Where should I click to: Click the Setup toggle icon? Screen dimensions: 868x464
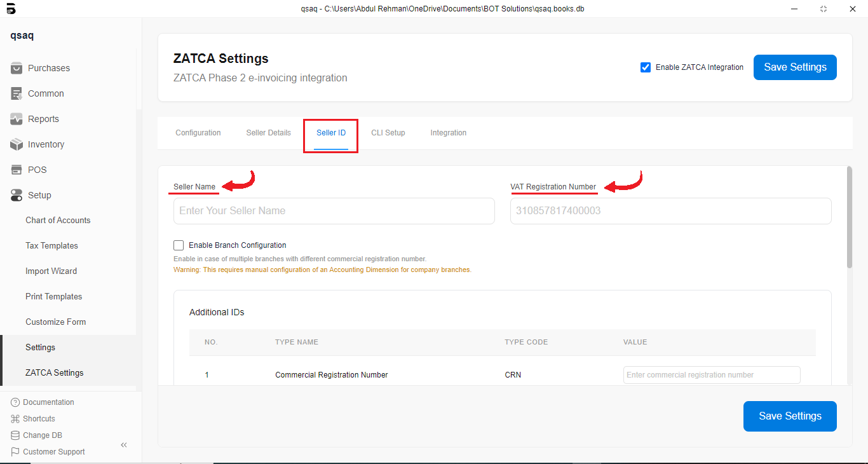point(17,195)
